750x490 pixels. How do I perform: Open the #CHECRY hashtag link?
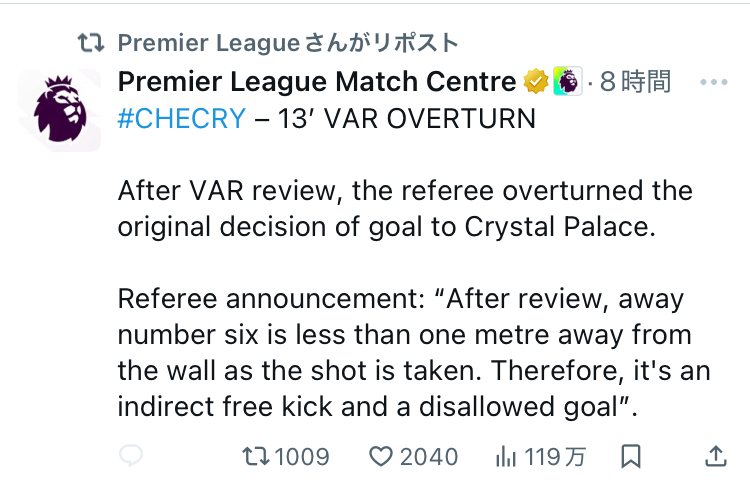(x=181, y=118)
